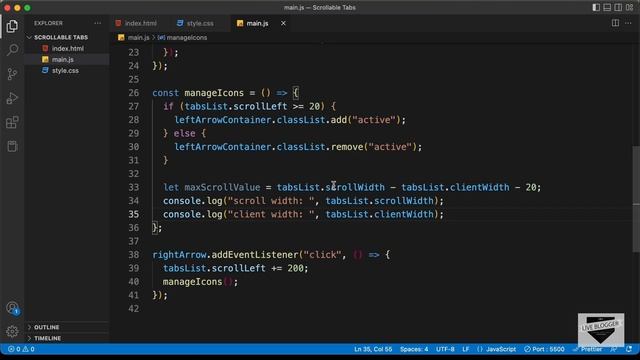Close the main.js editor tab

click(283, 23)
